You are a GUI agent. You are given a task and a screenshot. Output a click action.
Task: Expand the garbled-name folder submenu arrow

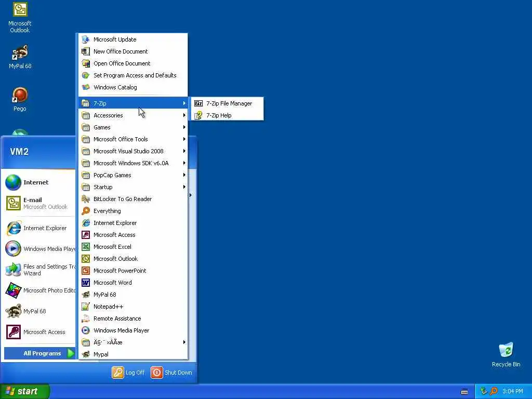[x=184, y=342]
